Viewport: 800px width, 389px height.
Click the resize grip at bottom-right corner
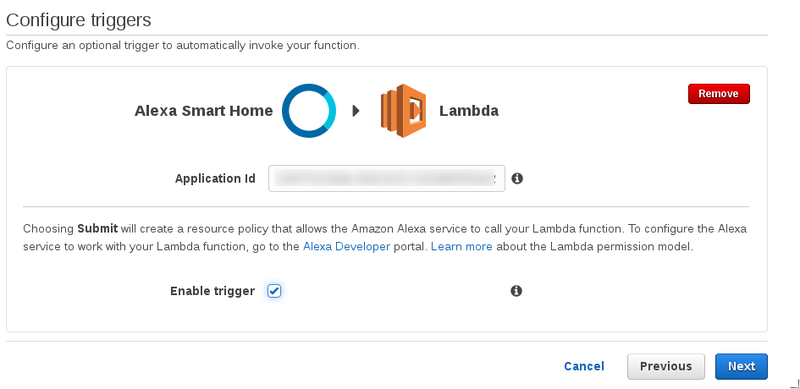coord(794,384)
